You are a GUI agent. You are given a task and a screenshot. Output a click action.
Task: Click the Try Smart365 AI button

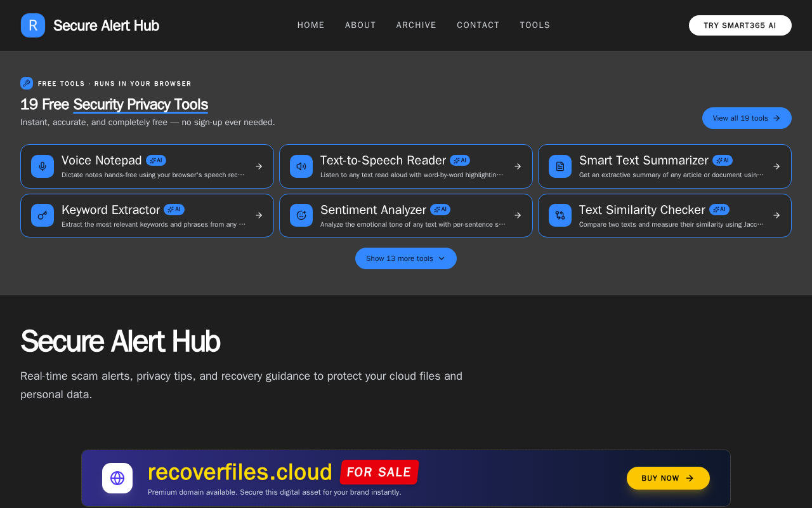click(x=740, y=25)
